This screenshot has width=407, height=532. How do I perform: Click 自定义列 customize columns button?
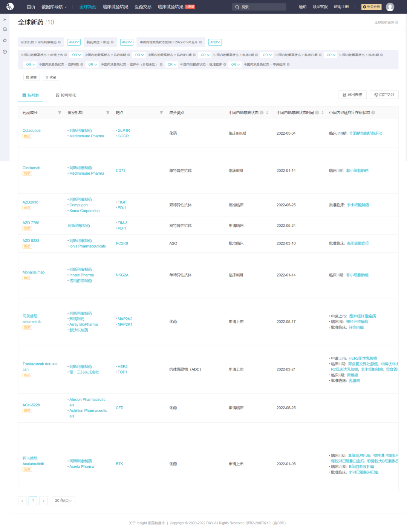(x=384, y=95)
